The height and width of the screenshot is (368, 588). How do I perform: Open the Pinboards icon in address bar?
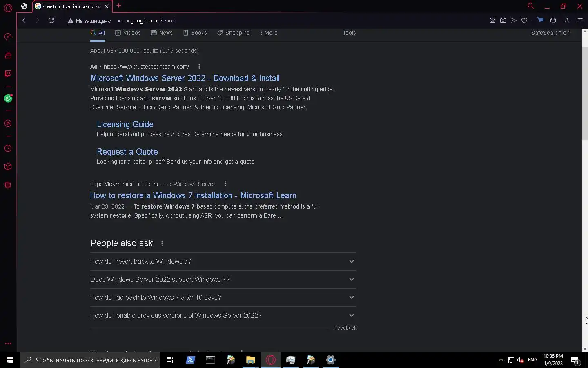(492, 20)
